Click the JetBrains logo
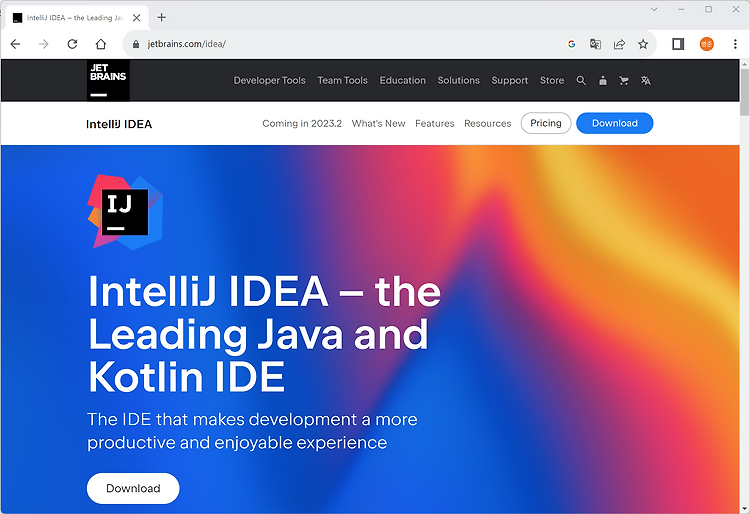 [x=108, y=80]
